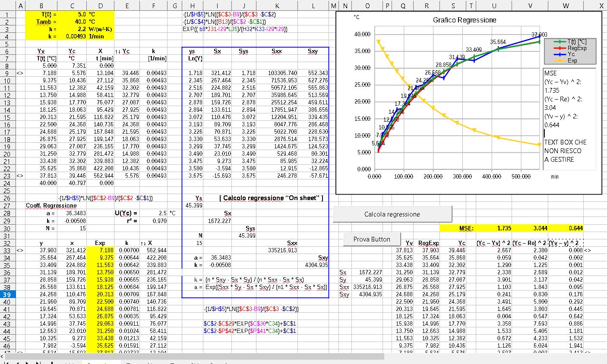Click the select-all corner box of the sheet
Viewport: 607px width, 364px height.
(x=7, y=6)
